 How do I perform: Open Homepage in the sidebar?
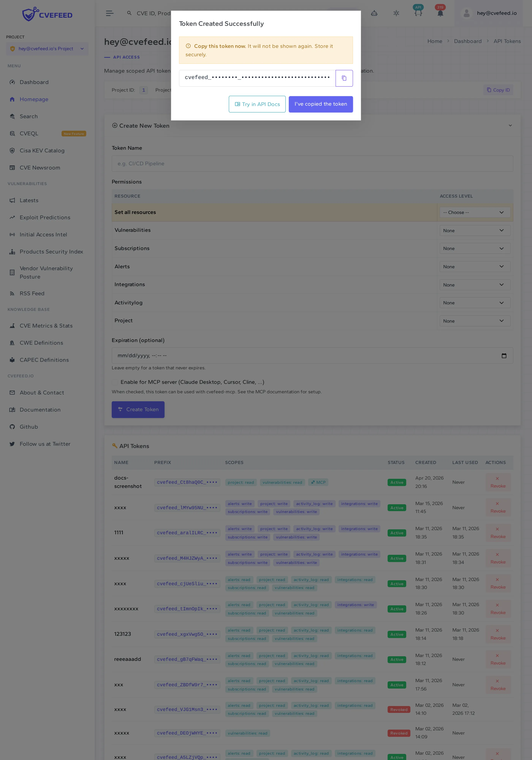[34, 99]
